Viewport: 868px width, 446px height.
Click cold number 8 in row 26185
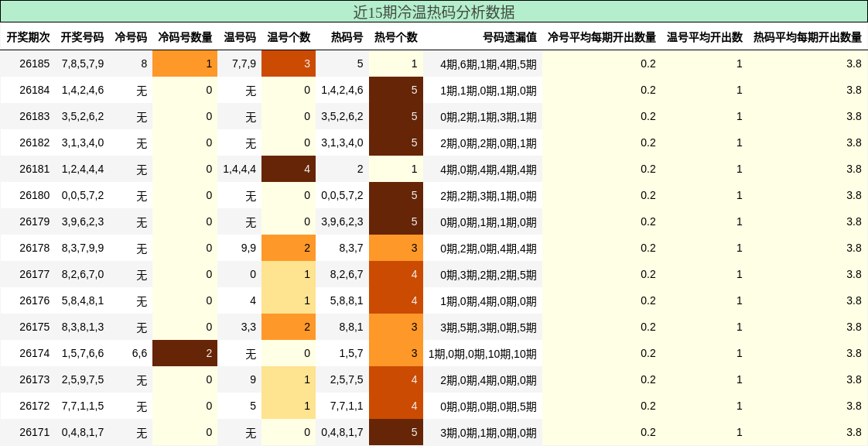(x=144, y=63)
